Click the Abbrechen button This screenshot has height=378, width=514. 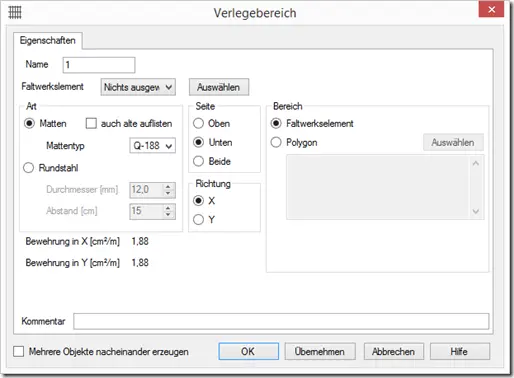tap(394, 352)
